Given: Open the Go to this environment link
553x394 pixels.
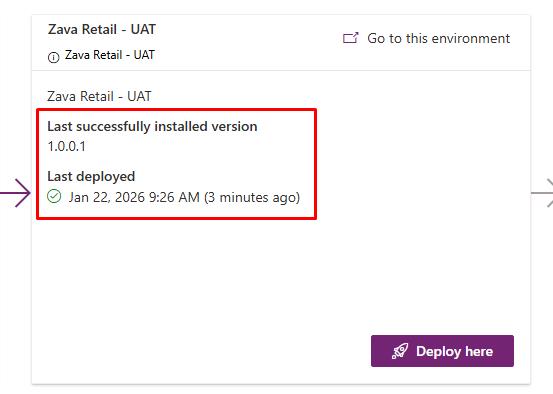Looking at the screenshot, I should [x=426, y=38].
